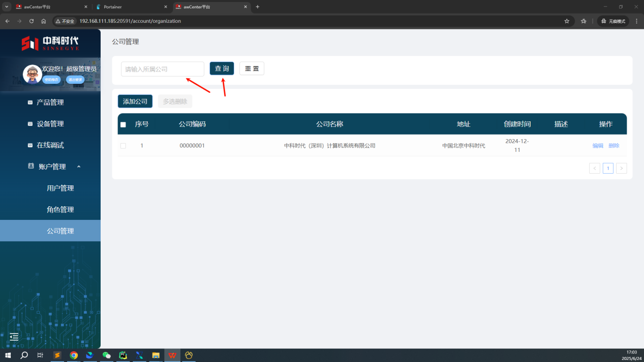
Task: Bookmark this page with the star icon
Action: pos(567,21)
